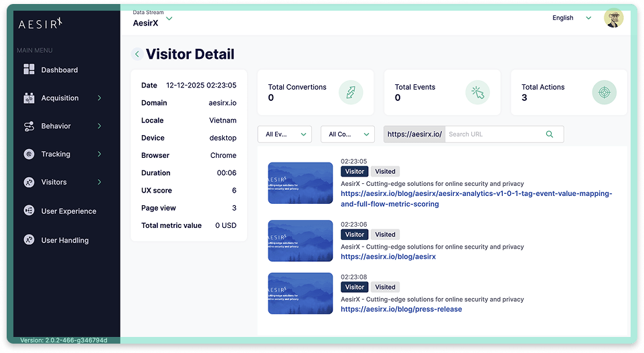Click the Visitor tag at 02:23:05
644x353 pixels.
354,171
